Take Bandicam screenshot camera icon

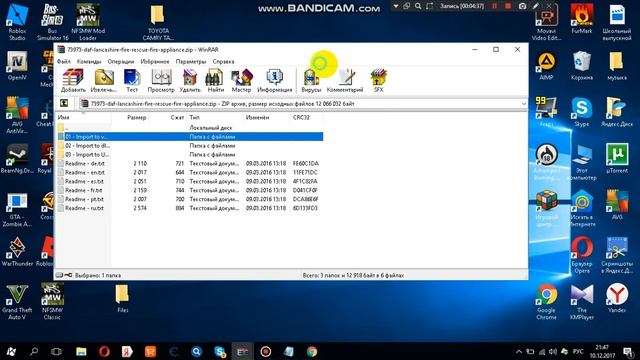(522, 6)
